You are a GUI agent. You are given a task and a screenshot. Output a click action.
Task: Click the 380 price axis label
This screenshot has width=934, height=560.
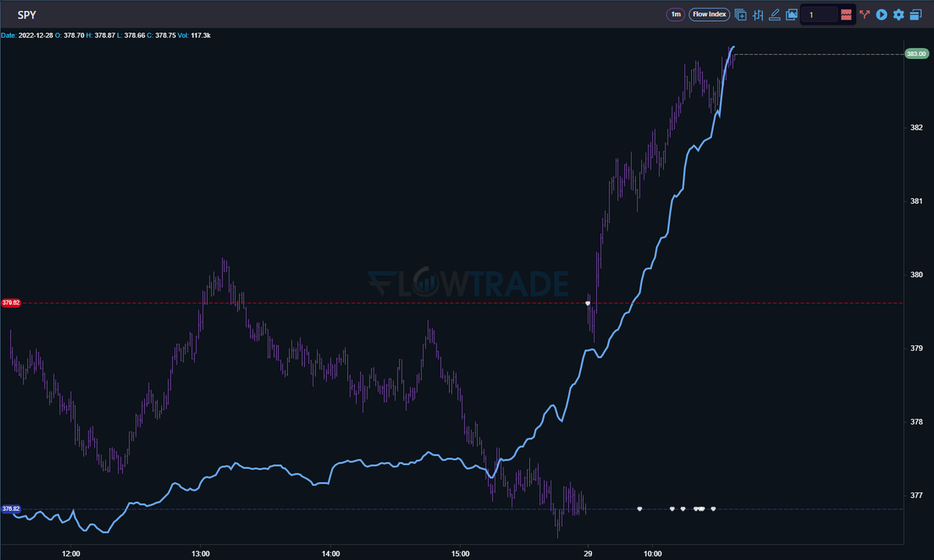(917, 275)
